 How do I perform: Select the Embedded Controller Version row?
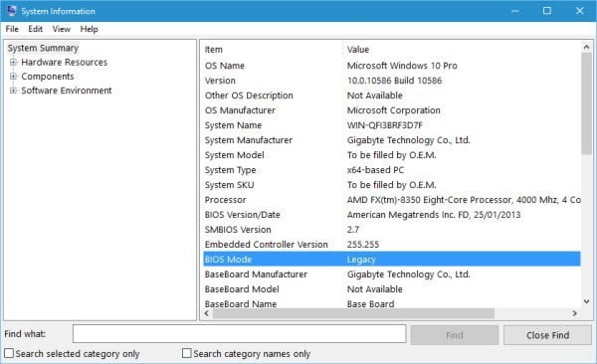pos(392,245)
